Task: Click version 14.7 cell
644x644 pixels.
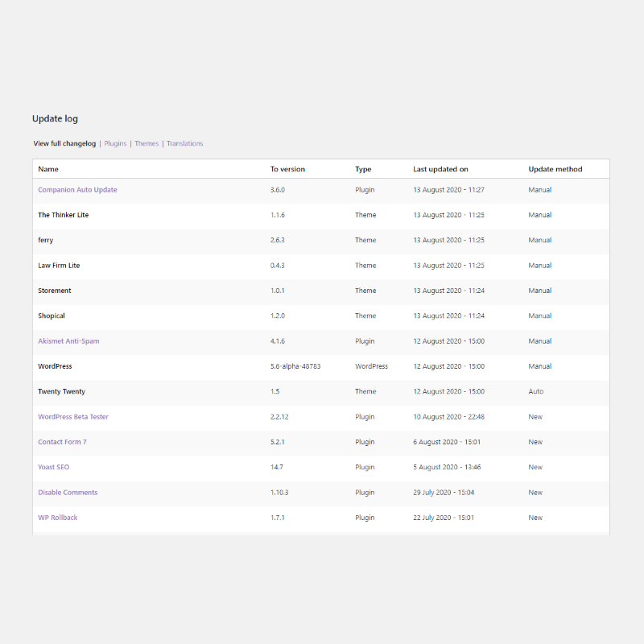Action: pos(277,467)
